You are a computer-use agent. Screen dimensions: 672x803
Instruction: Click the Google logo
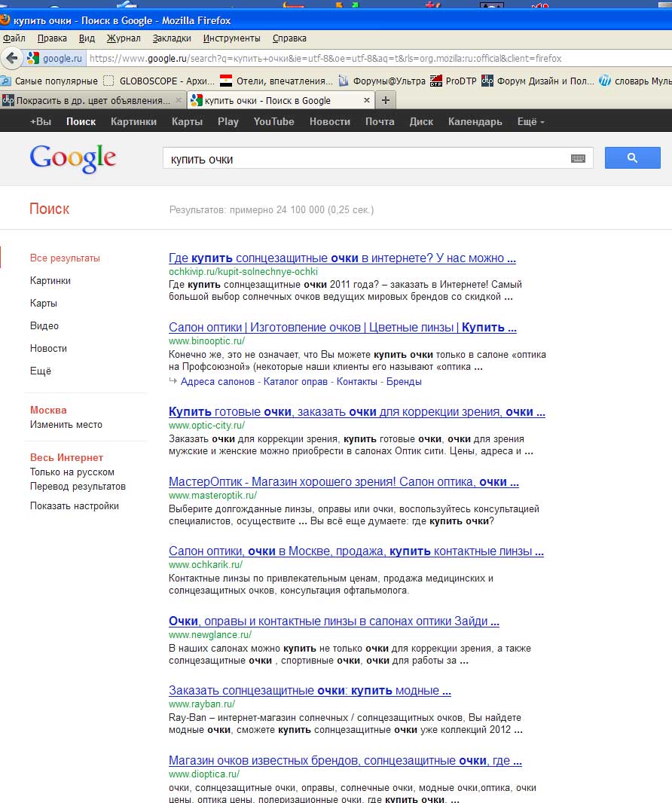73,158
